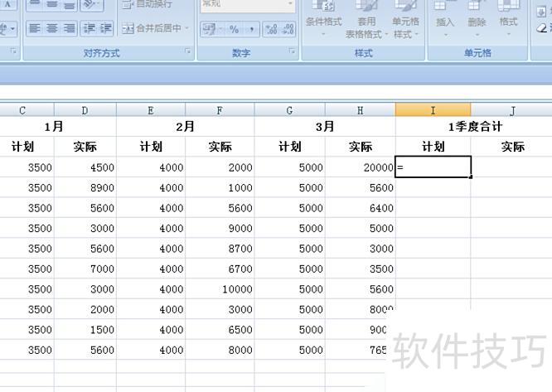Click the "计划" header under 1季度合计
This screenshot has height=392, width=552.
point(433,147)
